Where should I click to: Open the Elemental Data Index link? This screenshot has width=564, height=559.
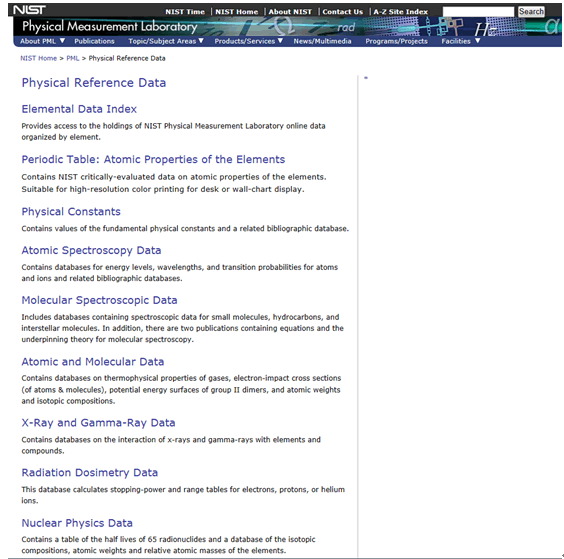[x=79, y=109]
